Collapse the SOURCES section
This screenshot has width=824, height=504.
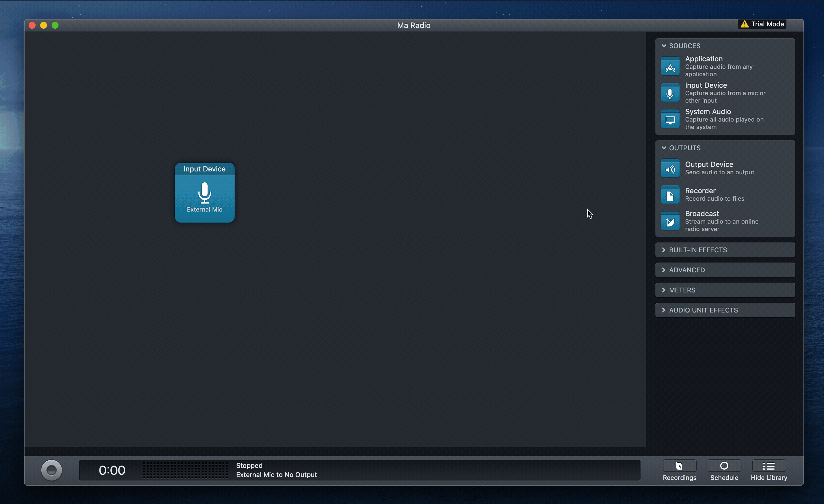coord(664,46)
